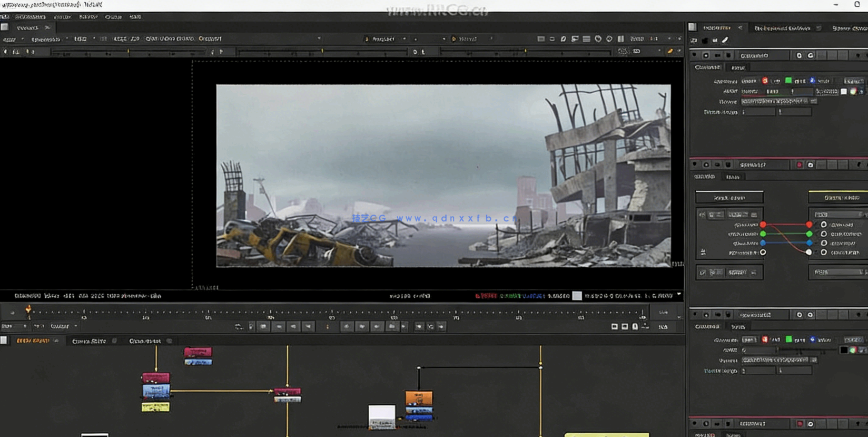
Task: Select the white brush icon in the properties toolbar
Action: (x=725, y=40)
